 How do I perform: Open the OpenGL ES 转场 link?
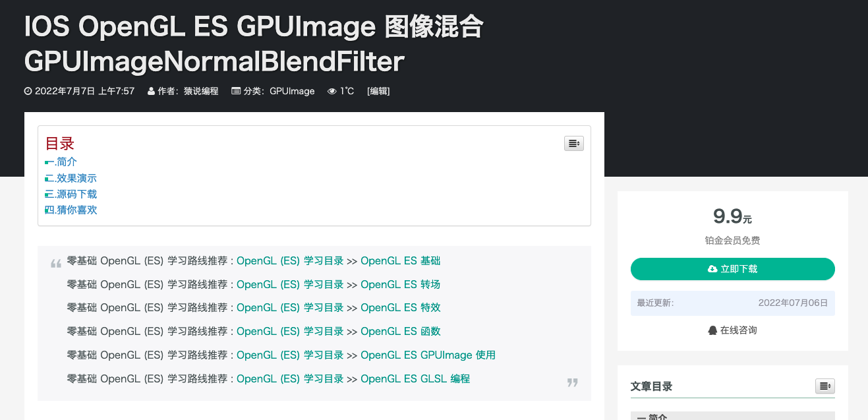(400, 284)
